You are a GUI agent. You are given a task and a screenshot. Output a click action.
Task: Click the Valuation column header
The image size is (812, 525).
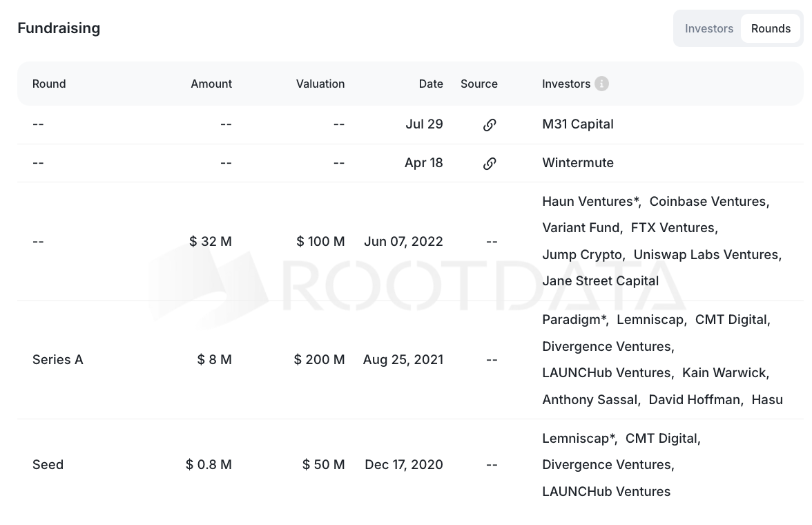320,84
